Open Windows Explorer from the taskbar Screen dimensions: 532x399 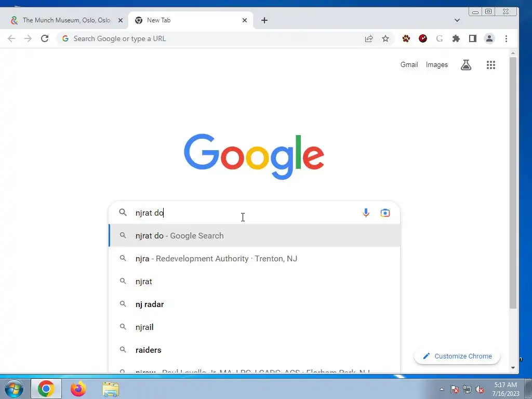click(x=111, y=389)
